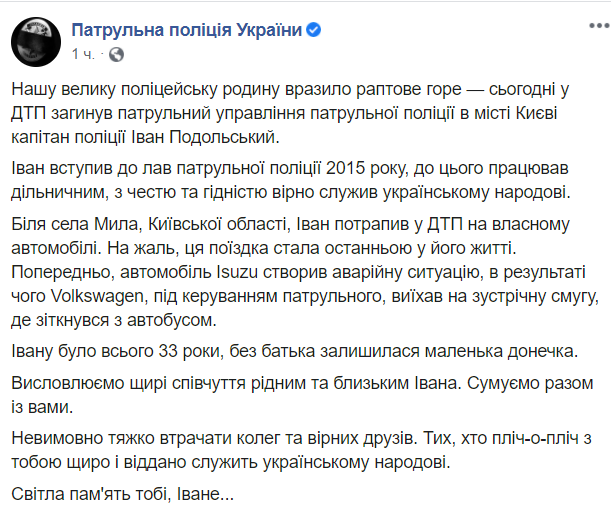Open the post timestamp '1 ч.'
The height and width of the screenshot is (509, 611).
point(83,51)
